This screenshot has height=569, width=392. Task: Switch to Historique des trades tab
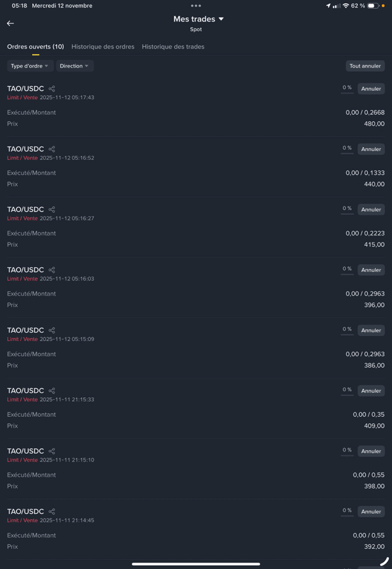[173, 47]
